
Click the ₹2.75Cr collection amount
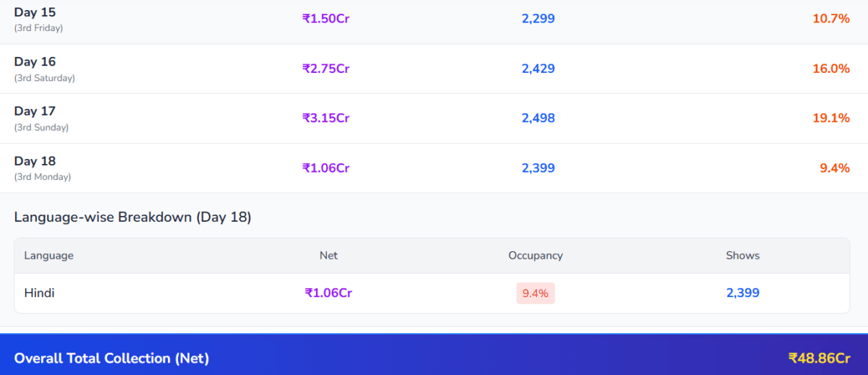click(x=325, y=69)
